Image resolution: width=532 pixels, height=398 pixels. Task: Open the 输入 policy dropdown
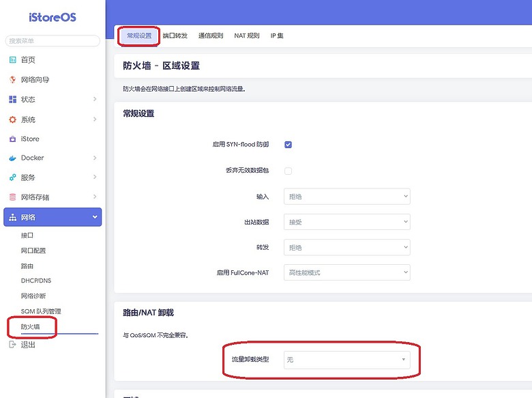(346, 197)
